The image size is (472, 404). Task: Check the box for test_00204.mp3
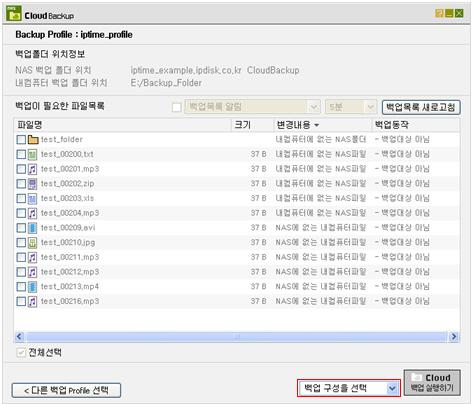21,213
